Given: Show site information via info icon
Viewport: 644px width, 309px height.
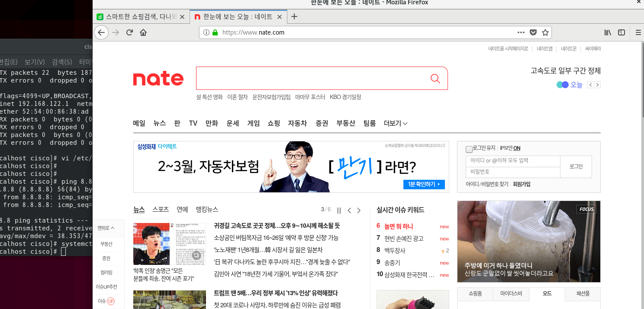Looking at the screenshot, I should point(206,32).
